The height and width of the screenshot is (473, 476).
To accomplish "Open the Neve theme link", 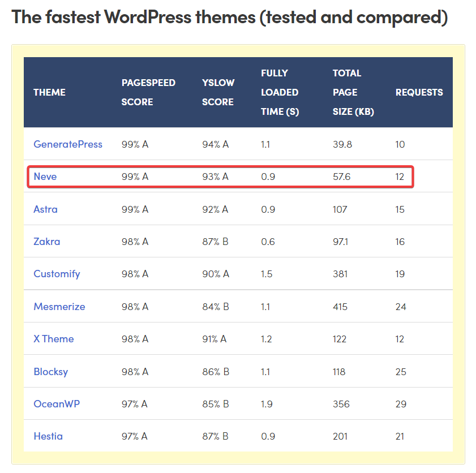I will (45, 177).
